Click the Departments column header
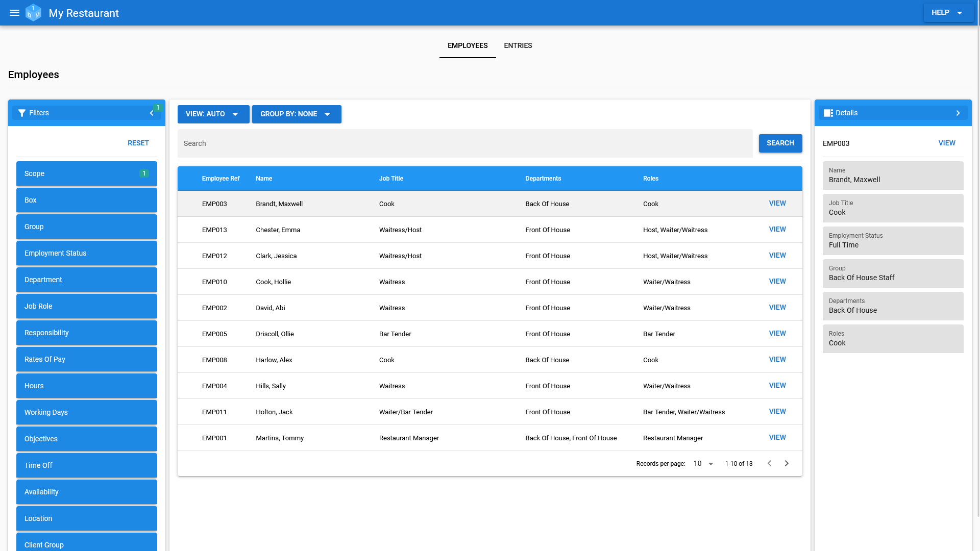Screen dimensions: 980x551 click(x=543, y=179)
